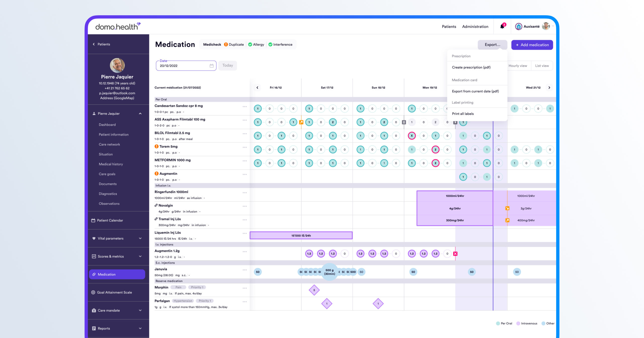
Task: Toggle the Allergy medicheck indicator
Action: pyautogui.click(x=256, y=44)
